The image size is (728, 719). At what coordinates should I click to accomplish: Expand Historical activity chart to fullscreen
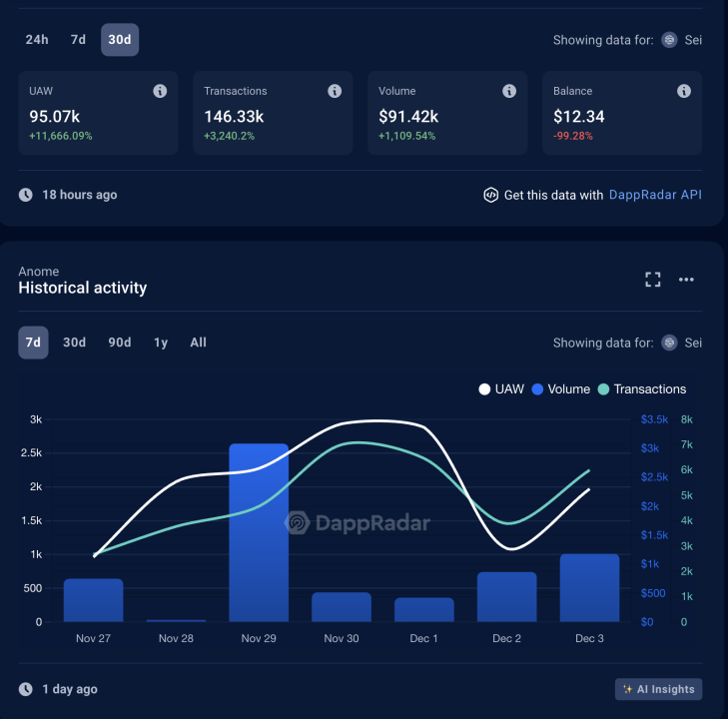coord(653,280)
